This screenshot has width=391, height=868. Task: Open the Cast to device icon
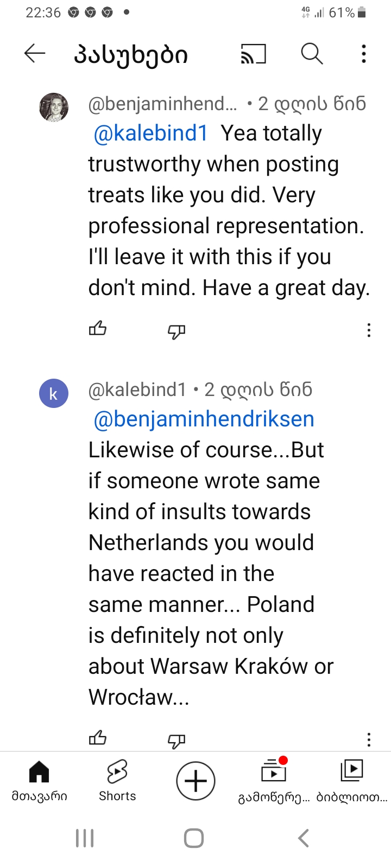[253, 54]
